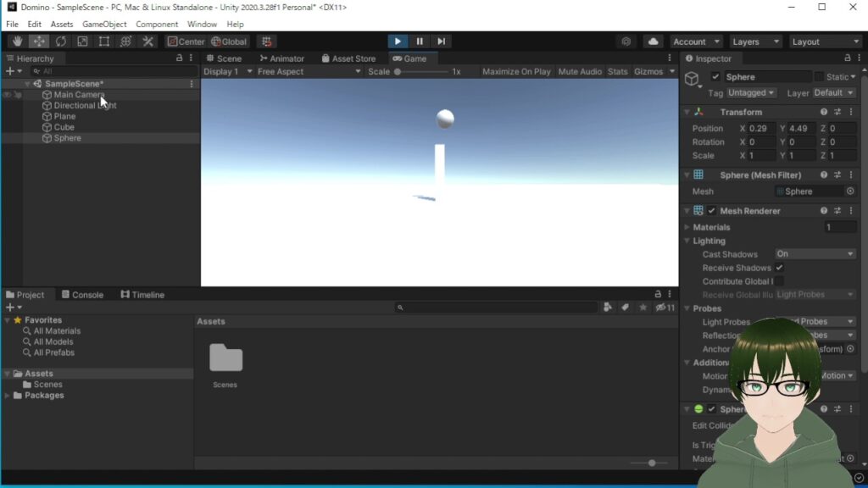Open custom editor tools icon
The height and width of the screenshot is (488, 868).
147,42
